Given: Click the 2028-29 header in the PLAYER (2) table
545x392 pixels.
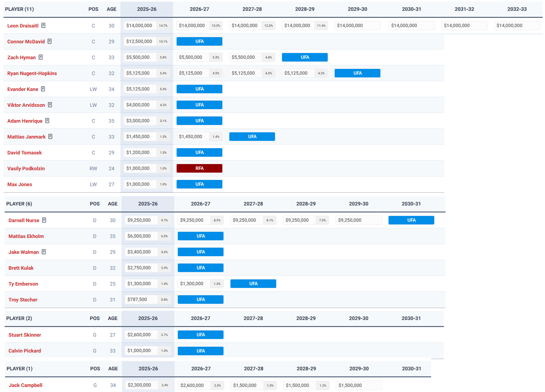Looking at the screenshot, I should pos(306,318).
